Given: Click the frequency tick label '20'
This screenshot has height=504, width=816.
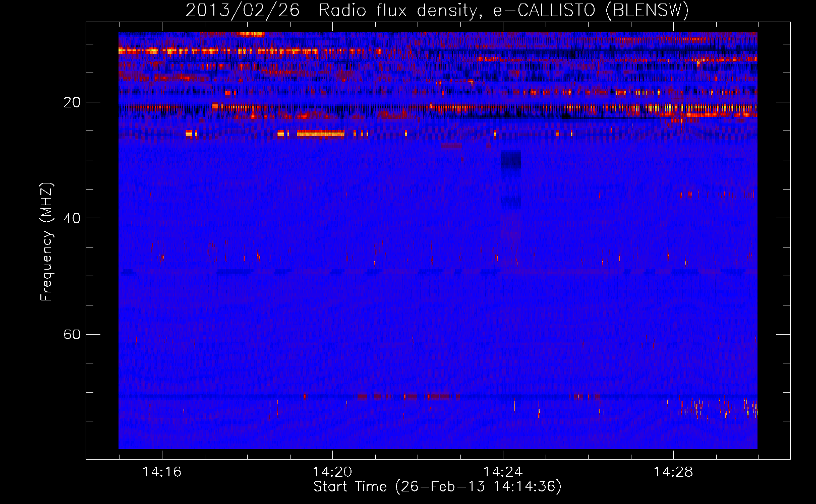Looking at the screenshot, I should pos(72,102).
